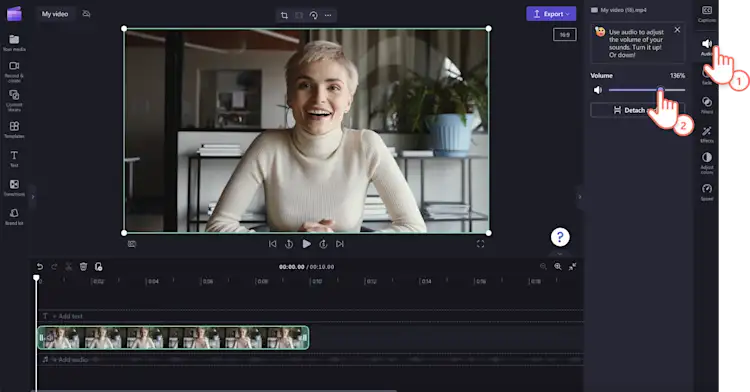This screenshot has width=750, height=392.
Task: Open Record & create tools
Action: pos(14,71)
